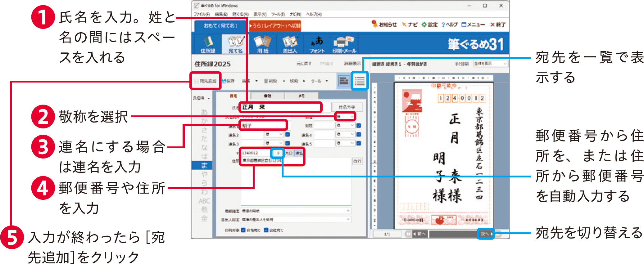Screen dimensions: 644x264
Task: Select the 会社 company tab
Action: pyautogui.click(x=268, y=96)
